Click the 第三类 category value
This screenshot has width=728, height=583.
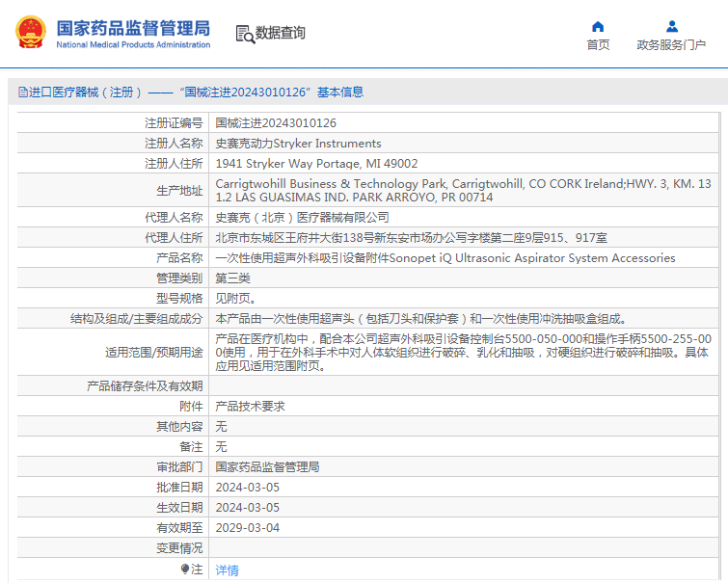coord(232,278)
